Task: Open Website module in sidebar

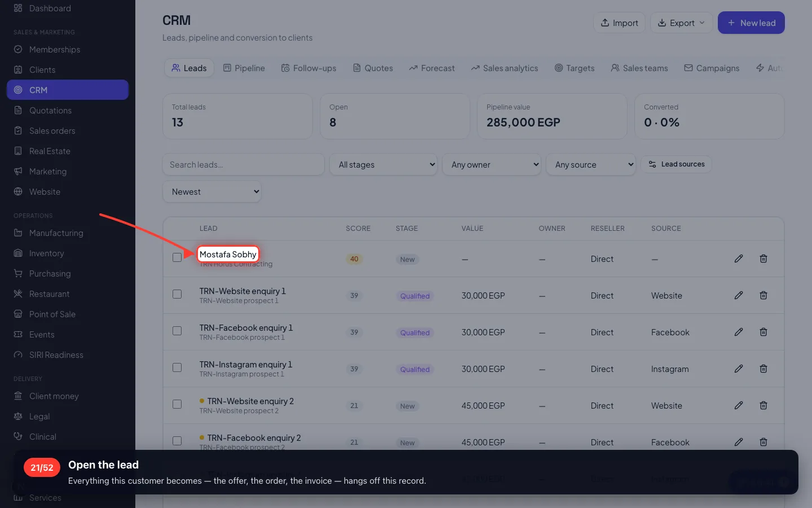Action: (x=68, y=192)
